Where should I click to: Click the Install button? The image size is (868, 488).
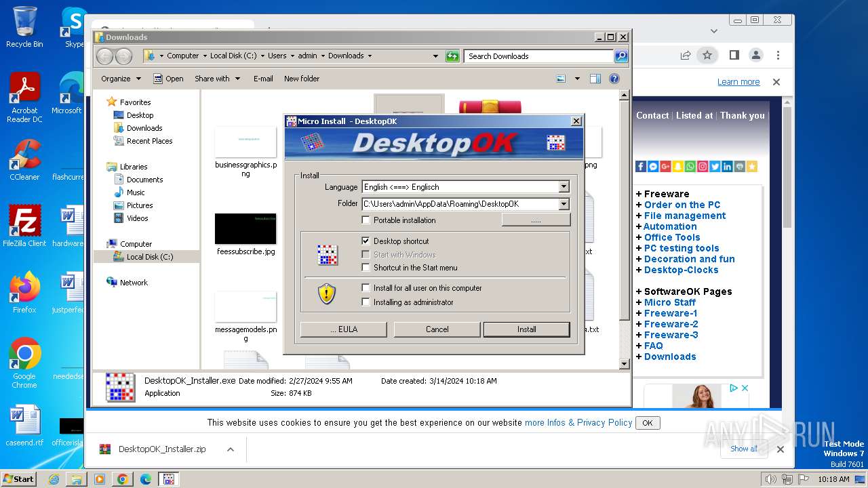tap(526, 329)
